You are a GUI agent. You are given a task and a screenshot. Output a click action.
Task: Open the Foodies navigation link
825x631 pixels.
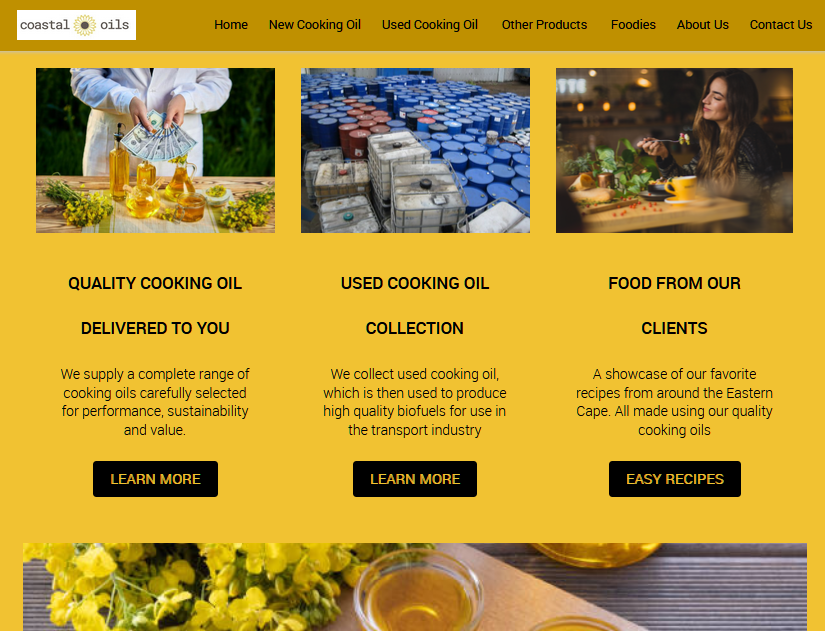click(633, 25)
